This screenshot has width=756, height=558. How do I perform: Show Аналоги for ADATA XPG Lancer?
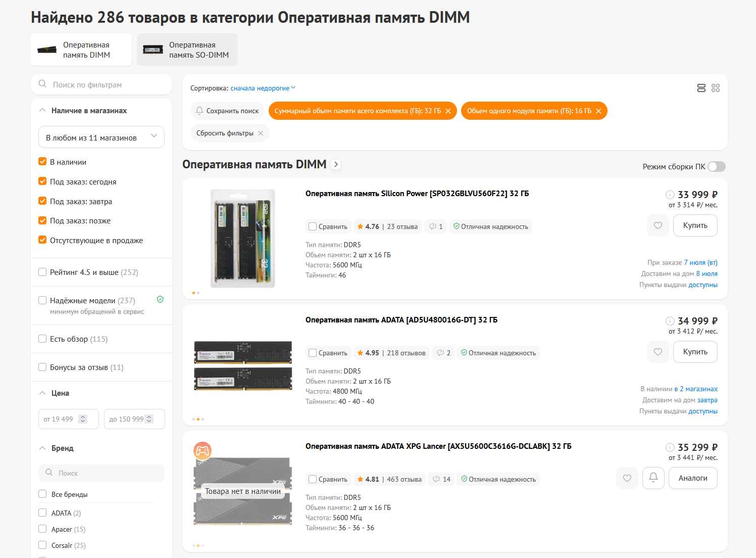point(693,478)
